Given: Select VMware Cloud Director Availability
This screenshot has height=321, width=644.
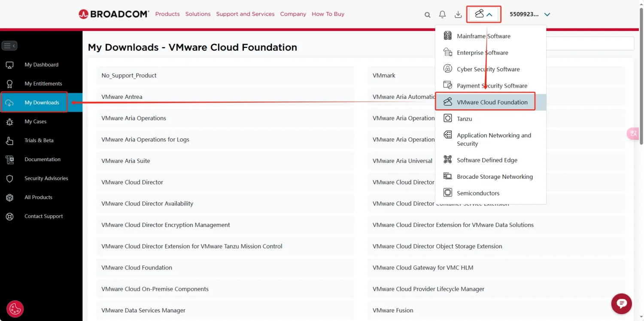Looking at the screenshot, I should tap(225, 204).
